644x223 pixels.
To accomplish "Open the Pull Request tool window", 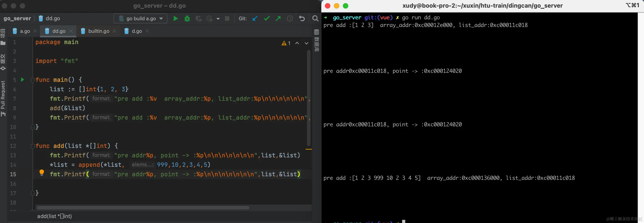I will point(3,98).
